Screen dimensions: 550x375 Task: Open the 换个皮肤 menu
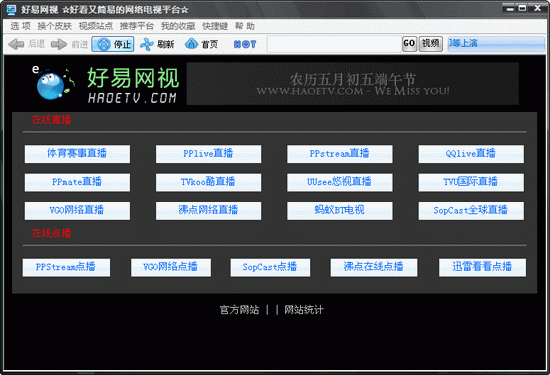click(x=54, y=26)
